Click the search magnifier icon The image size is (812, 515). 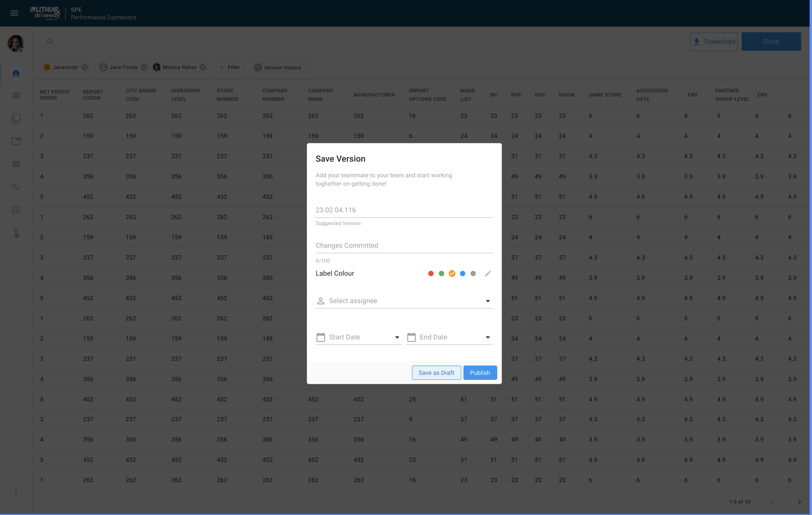click(x=50, y=42)
